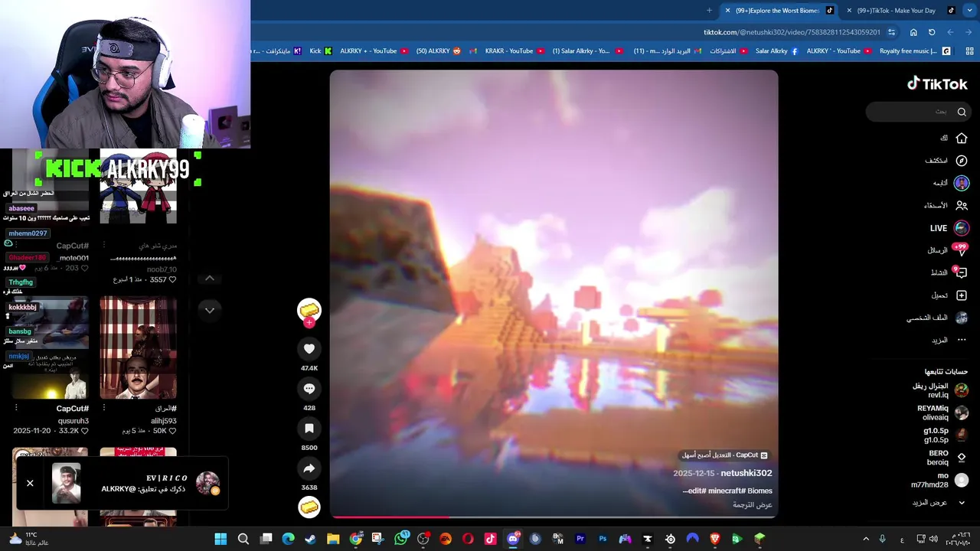Click the tiktok.com address bar
This screenshot has width=980, height=551.
click(792, 32)
